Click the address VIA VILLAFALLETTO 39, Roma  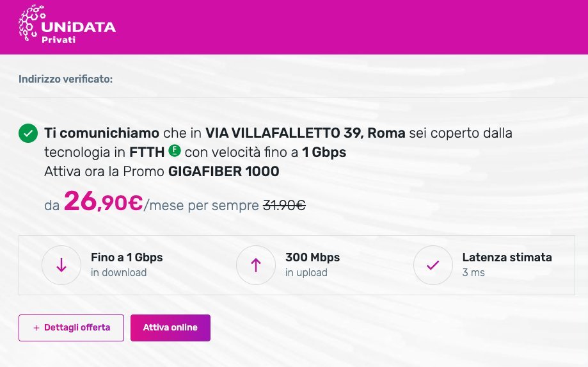(x=305, y=133)
